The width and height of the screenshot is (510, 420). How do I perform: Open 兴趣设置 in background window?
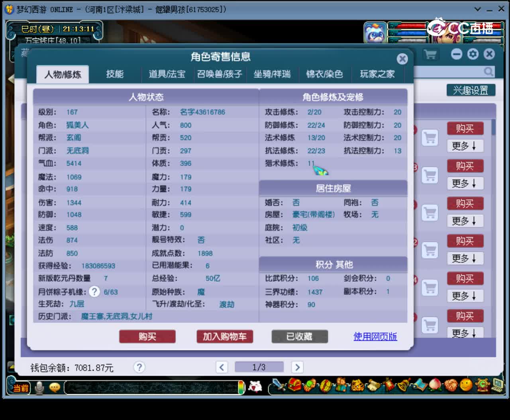tap(471, 90)
